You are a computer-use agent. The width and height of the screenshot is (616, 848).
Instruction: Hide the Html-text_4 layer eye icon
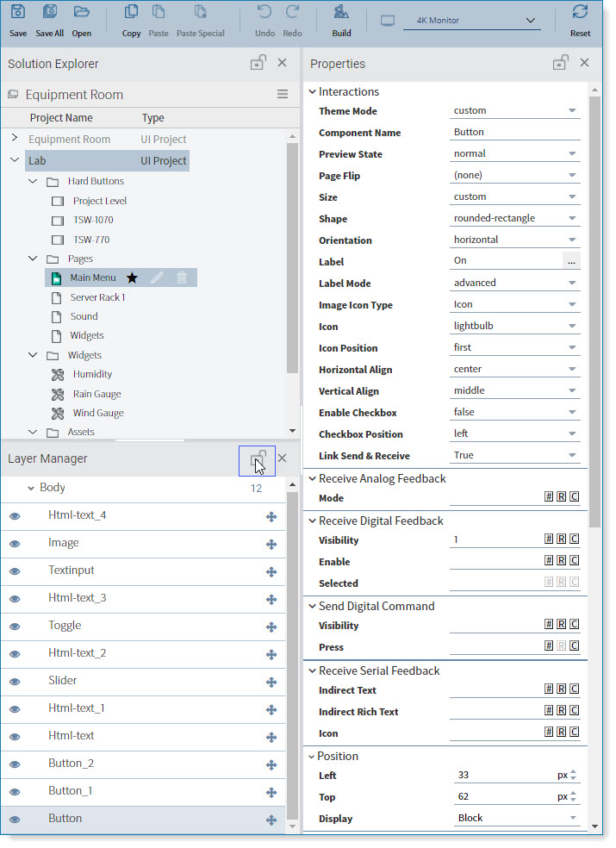point(16,516)
